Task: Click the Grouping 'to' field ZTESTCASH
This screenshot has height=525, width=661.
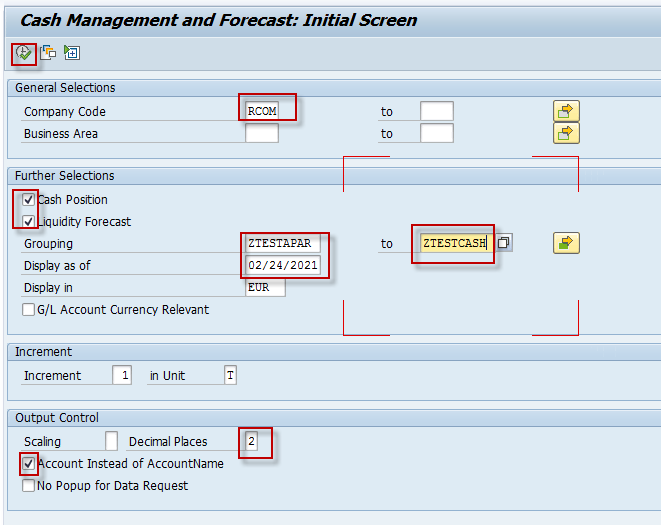Action: [457, 243]
